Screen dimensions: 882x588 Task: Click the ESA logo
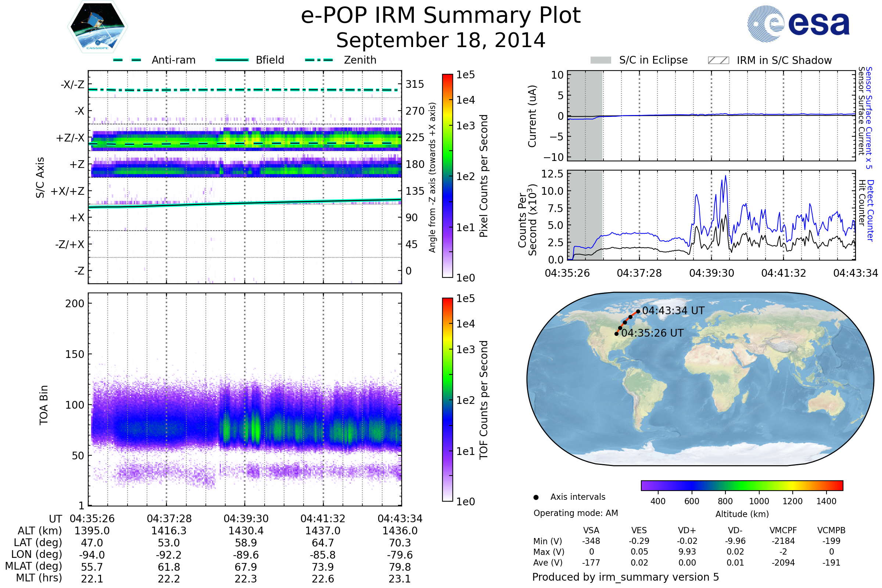pyautogui.click(x=799, y=24)
